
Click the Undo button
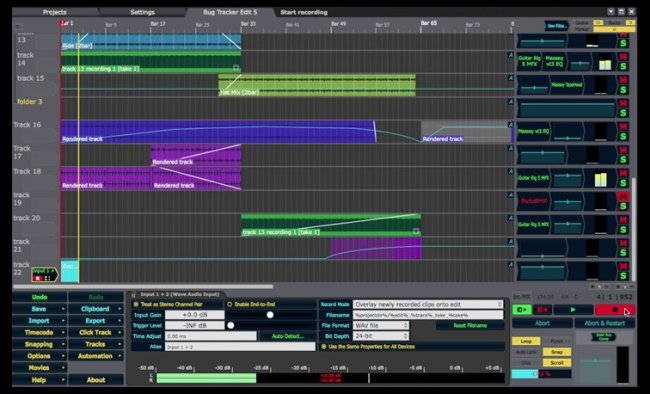39,297
